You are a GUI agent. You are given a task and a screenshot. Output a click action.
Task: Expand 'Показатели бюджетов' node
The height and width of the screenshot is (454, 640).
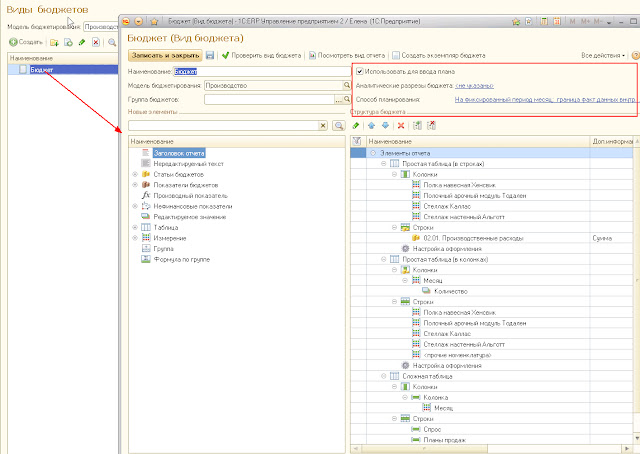click(x=135, y=185)
